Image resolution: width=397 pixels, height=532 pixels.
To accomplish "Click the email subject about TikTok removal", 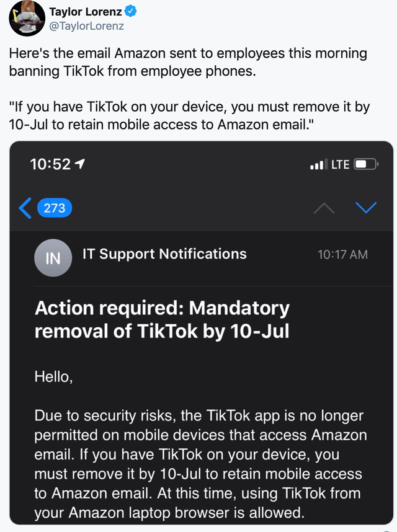I will click(163, 319).
